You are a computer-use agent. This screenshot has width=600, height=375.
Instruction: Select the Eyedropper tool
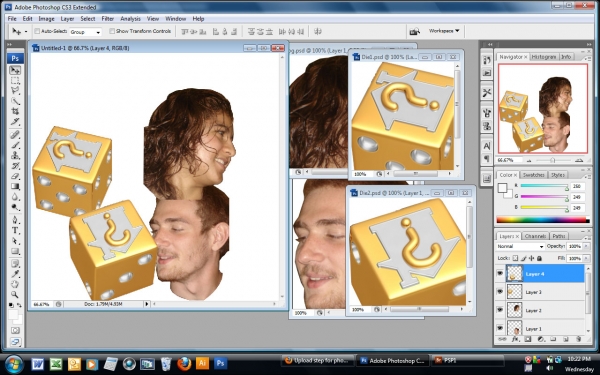(x=15, y=274)
